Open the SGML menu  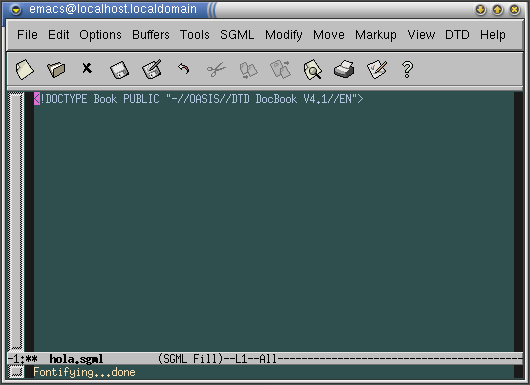pos(237,35)
